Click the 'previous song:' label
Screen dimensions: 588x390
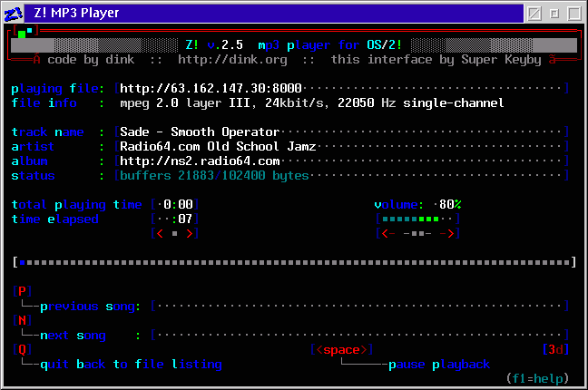point(91,306)
